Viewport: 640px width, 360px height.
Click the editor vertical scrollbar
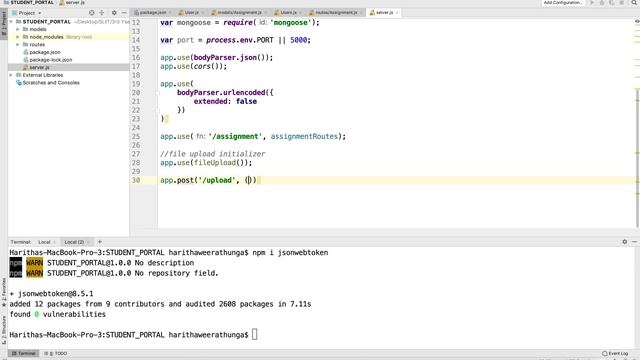[x=637, y=157]
